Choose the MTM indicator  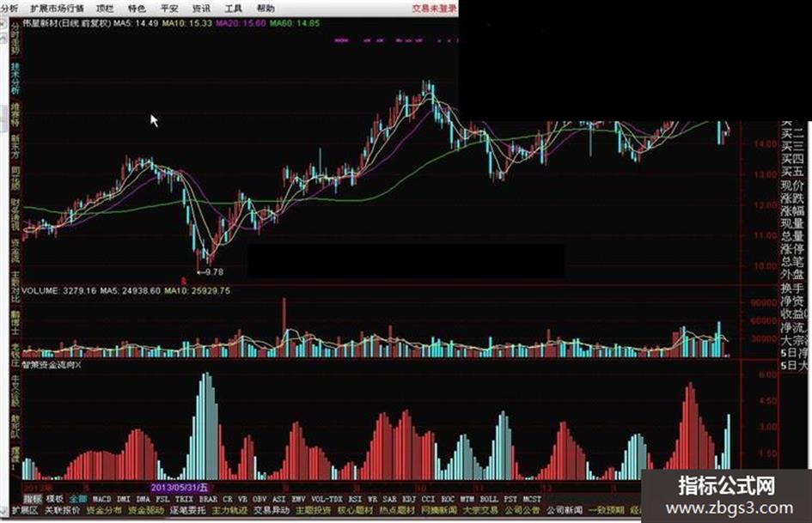coord(467,499)
